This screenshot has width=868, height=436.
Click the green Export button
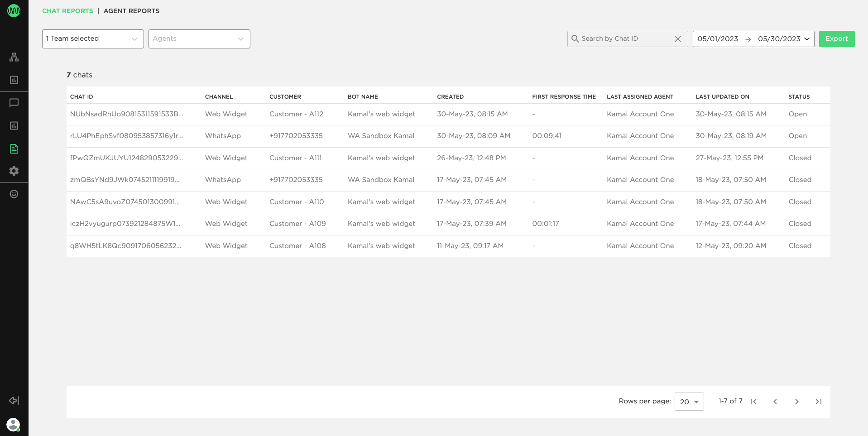(x=837, y=39)
